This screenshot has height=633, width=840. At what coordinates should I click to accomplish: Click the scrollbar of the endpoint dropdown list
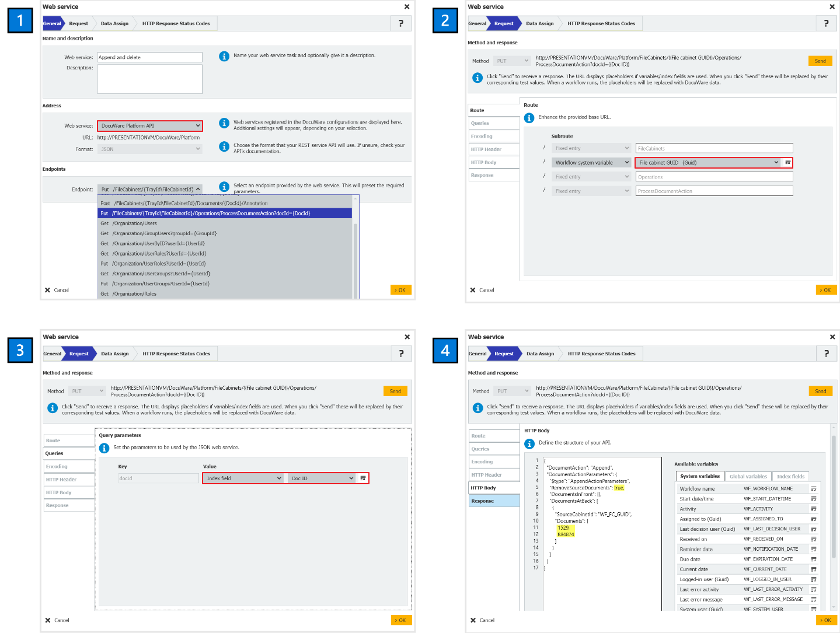tap(355, 257)
